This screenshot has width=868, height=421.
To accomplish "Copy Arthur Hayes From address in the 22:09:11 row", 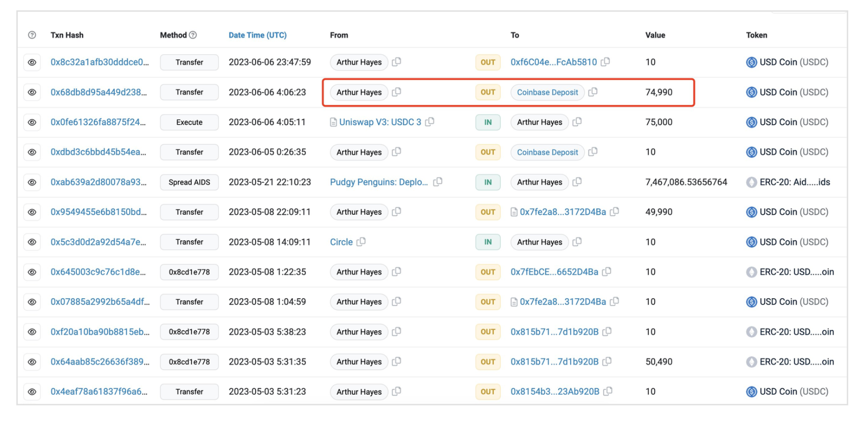I will pos(397,211).
